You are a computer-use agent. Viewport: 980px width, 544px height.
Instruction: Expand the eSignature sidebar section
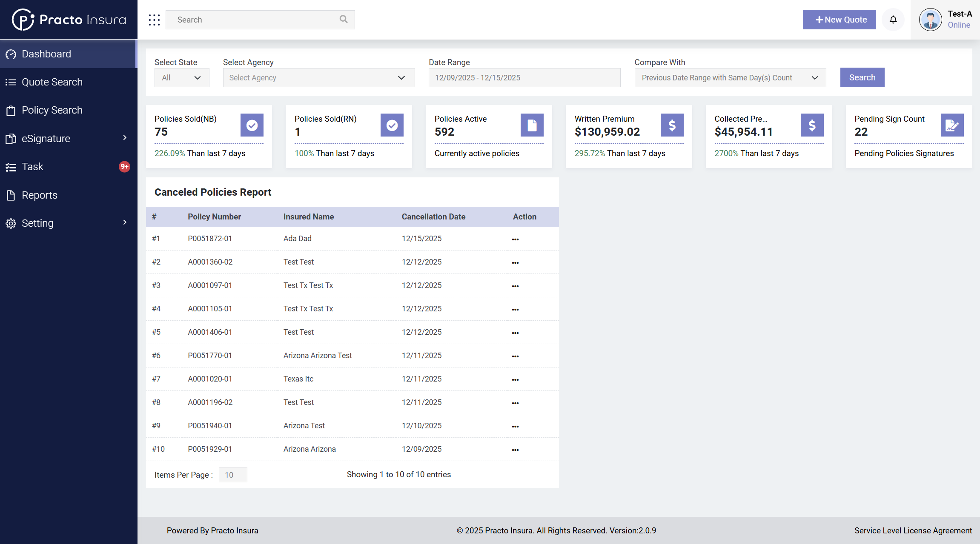46,138
